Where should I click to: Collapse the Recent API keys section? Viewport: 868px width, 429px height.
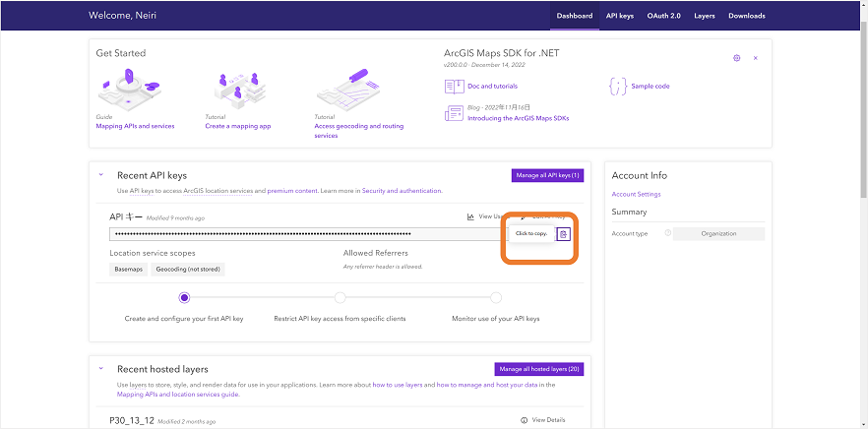point(100,175)
